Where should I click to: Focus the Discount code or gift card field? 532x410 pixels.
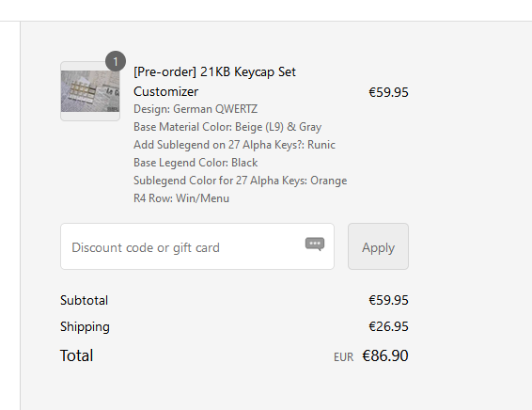tap(197, 246)
